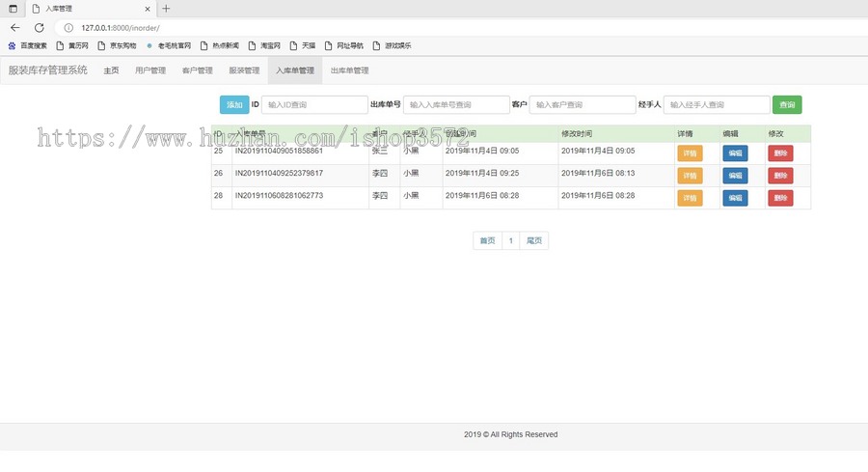
Task: Click created time 2019年11月4日 09:25
Action: [482, 173]
